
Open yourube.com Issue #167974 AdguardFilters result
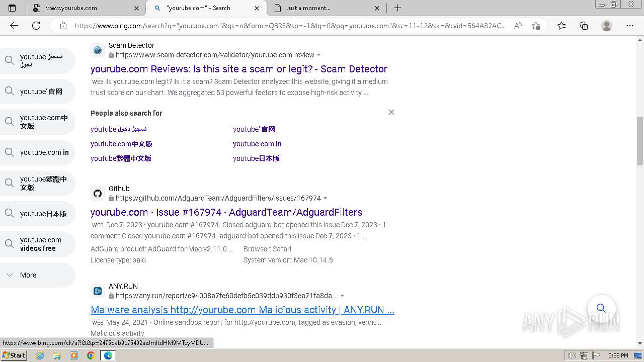(x=226, y=212)
